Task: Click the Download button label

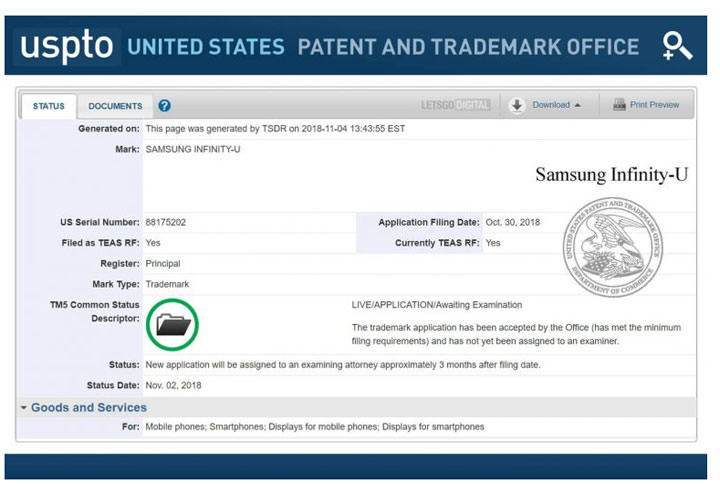Action: point(551,105)
